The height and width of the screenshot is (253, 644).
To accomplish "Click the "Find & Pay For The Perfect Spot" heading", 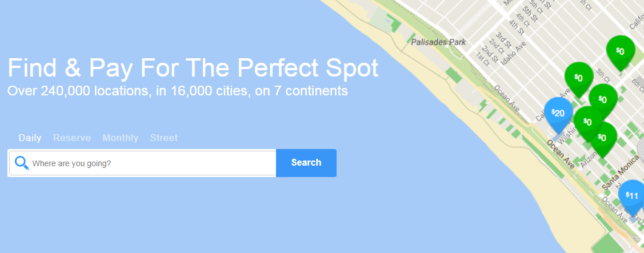I will [x=193, y=68].
